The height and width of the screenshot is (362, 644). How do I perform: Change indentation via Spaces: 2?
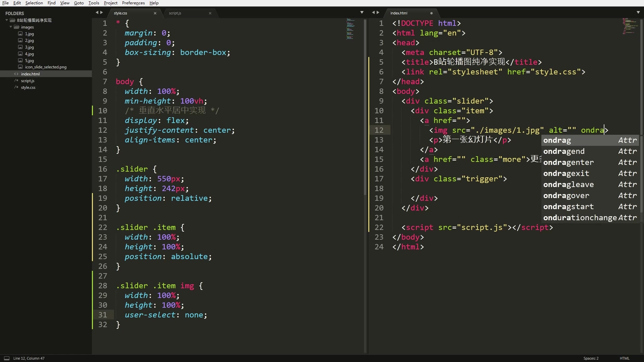pyautogui.click(x=591, y=358)
